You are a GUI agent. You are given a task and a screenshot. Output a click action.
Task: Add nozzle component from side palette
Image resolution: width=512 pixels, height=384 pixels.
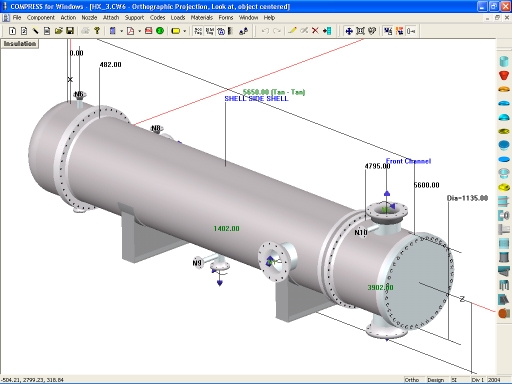[x=504, y=215]
